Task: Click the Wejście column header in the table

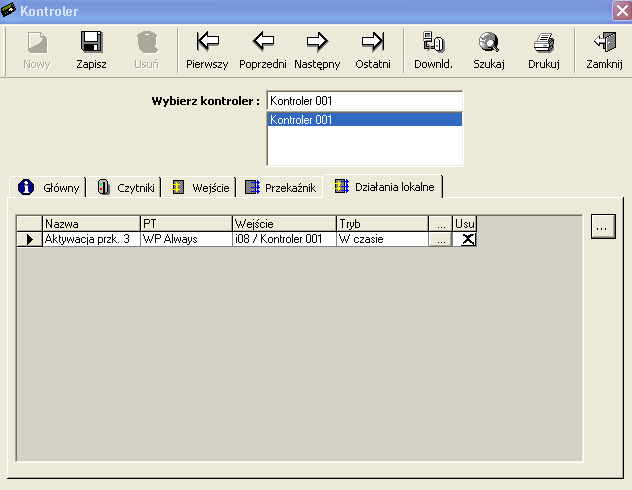Action: [x=284, y=224]
